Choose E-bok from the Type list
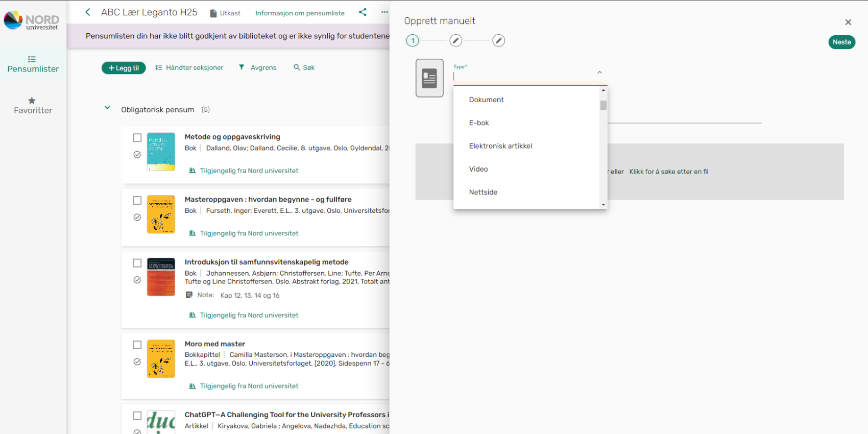This screenshot has height=434, width=868. click(x=526, y=123)
